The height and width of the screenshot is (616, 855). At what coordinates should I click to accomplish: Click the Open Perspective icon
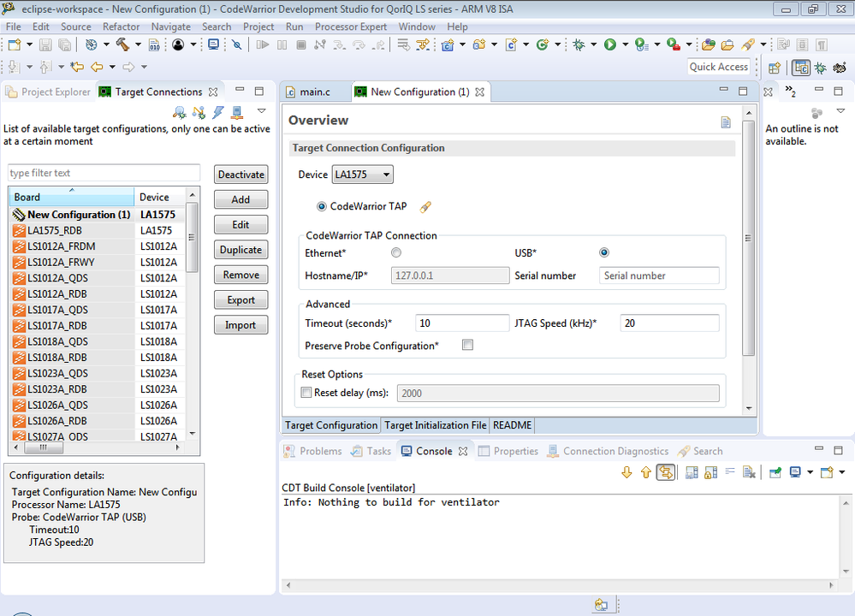[775, 68]
